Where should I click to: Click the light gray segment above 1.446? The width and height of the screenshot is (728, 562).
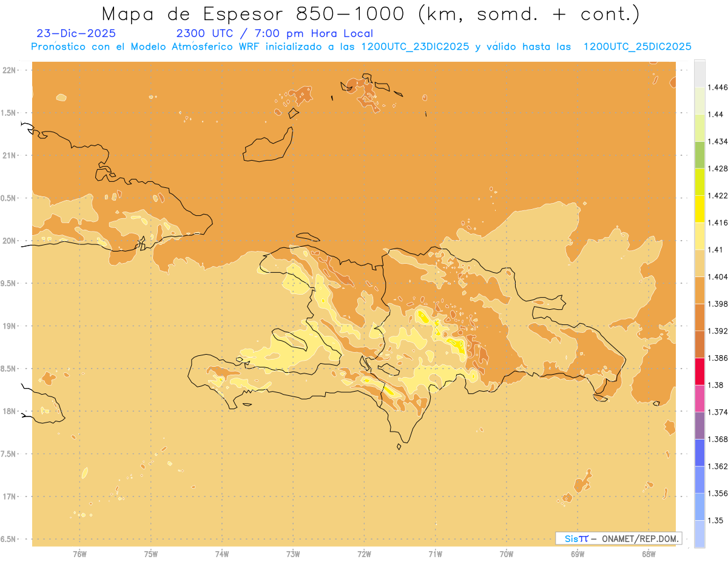coord(699,73)
